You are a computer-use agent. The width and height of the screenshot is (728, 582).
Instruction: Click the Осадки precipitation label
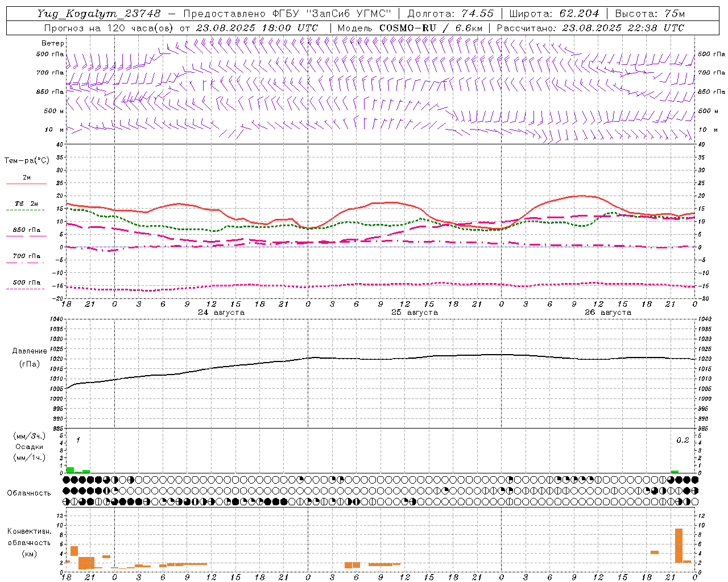[30, 447]
